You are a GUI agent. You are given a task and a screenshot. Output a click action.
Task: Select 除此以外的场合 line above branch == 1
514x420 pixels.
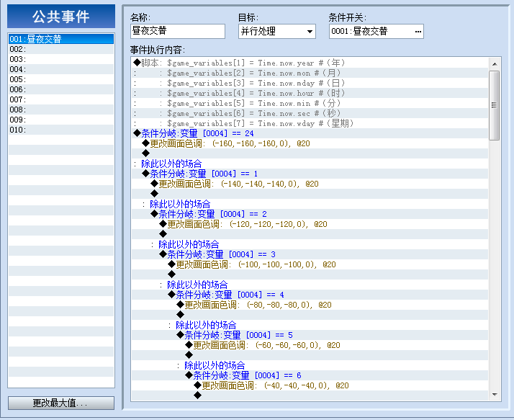coord(310,164)
